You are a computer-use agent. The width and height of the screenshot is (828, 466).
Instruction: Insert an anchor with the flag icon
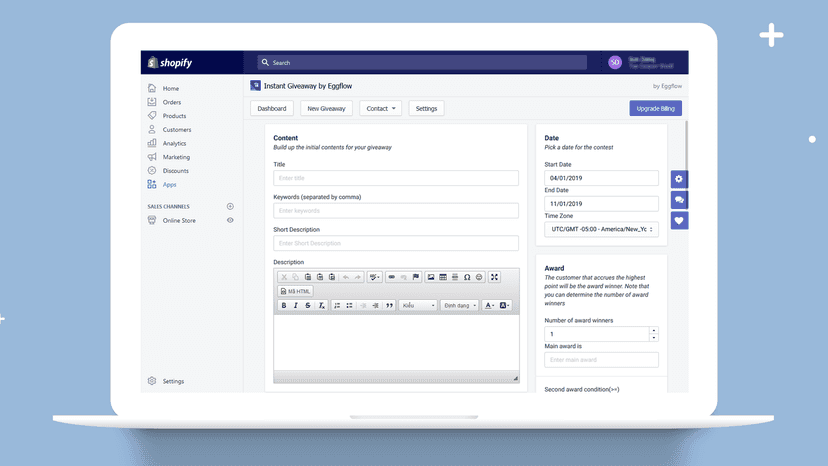(x=416, y=277)
